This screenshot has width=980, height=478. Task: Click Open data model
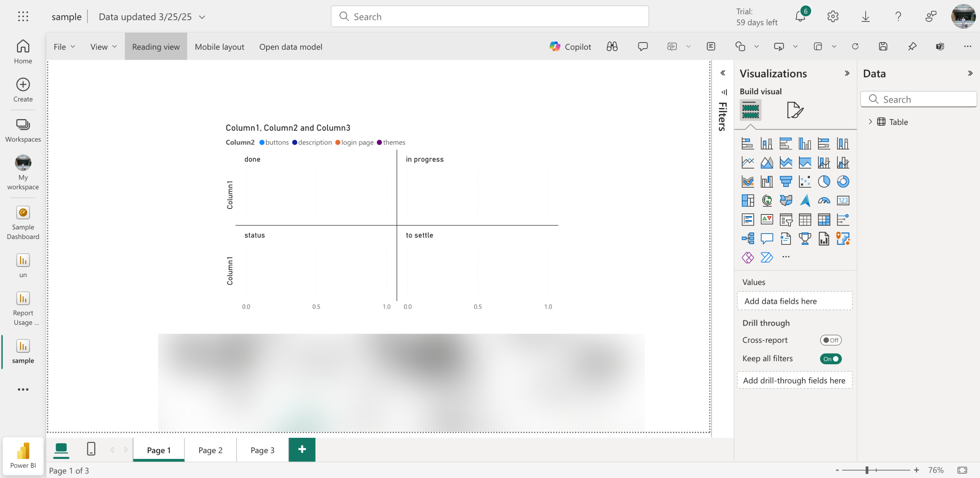click(291, 47)
